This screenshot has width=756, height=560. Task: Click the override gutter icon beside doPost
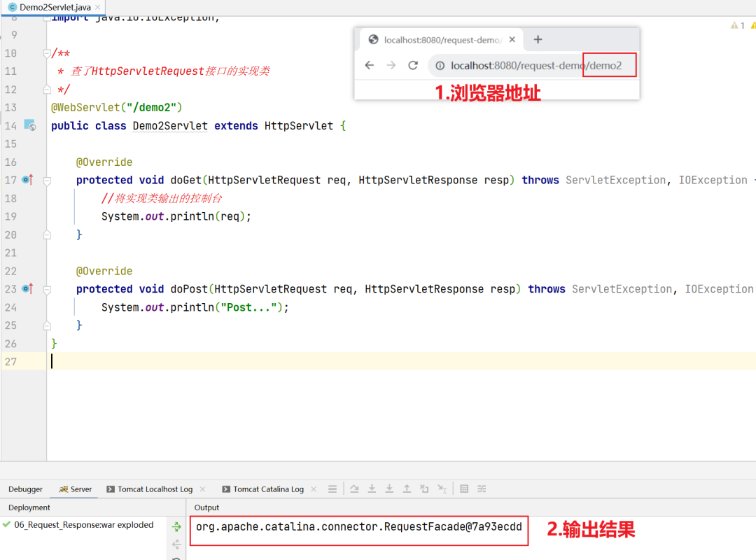click(27, 289)
